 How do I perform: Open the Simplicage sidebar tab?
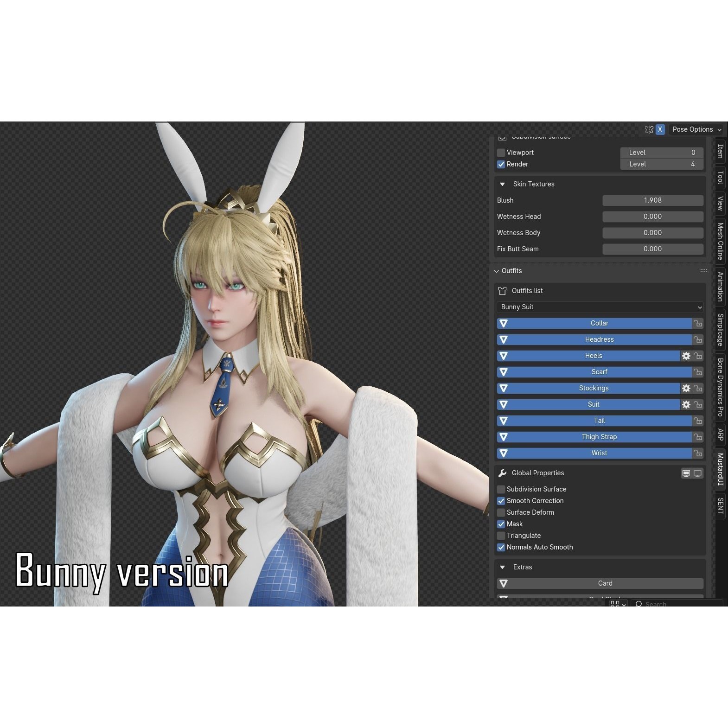point(720,330)
